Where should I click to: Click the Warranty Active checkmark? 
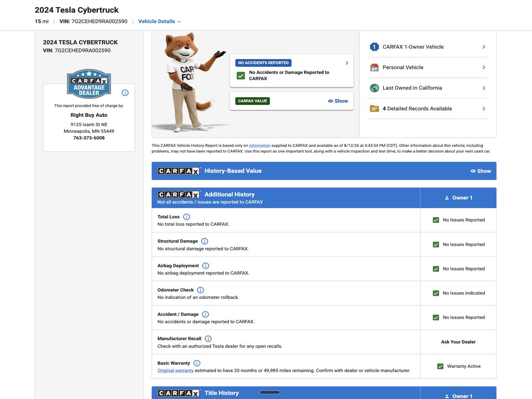tap(440, 366)
